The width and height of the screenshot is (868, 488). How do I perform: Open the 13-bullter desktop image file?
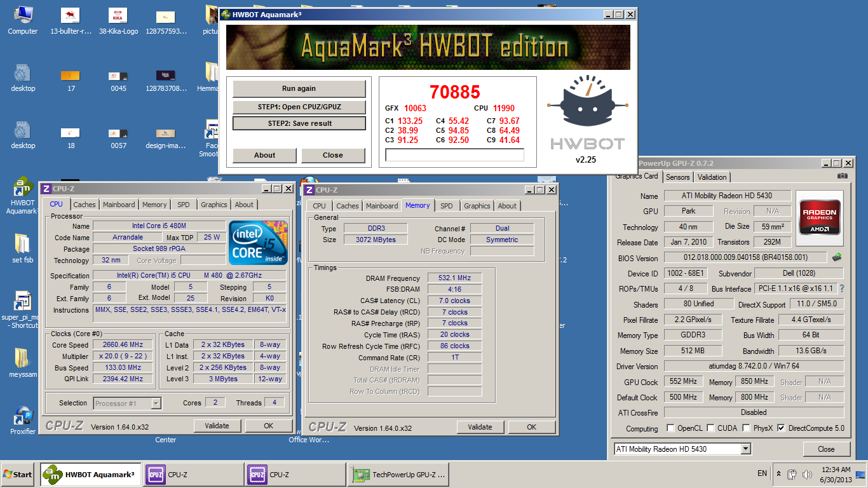click(71, 19)
